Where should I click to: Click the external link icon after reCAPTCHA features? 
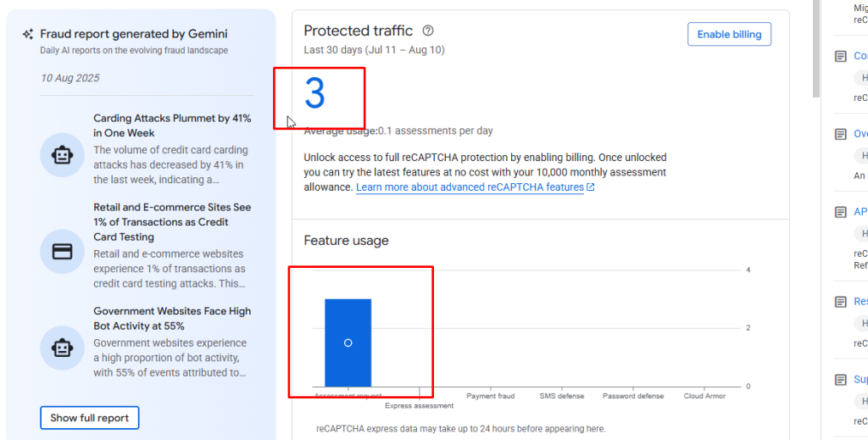591,187
